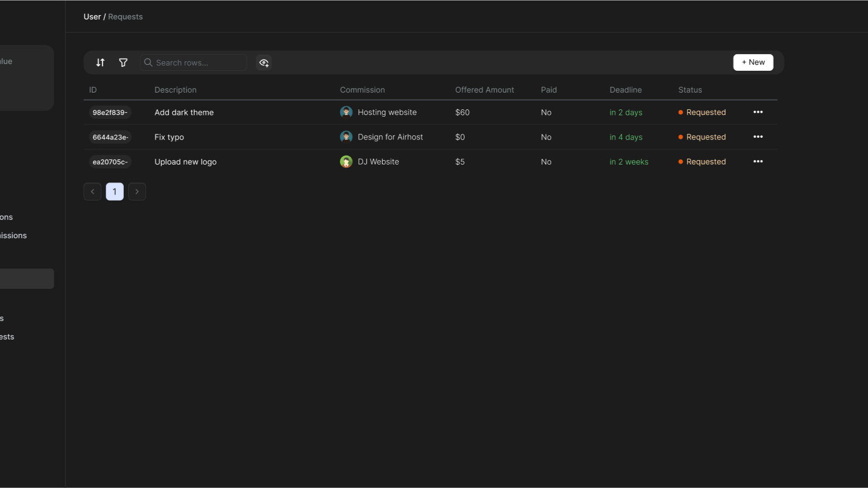Open actions menu for Add dark theme
Screen dimensions: 868x488
pos(758,112)
